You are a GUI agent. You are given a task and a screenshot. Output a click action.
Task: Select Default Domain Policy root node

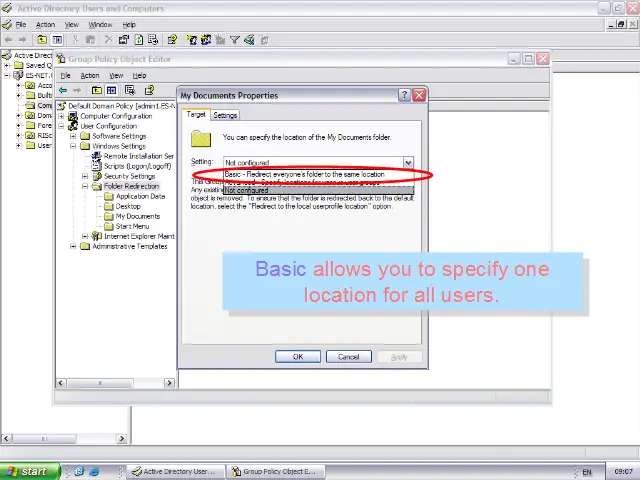pos(121,106)
